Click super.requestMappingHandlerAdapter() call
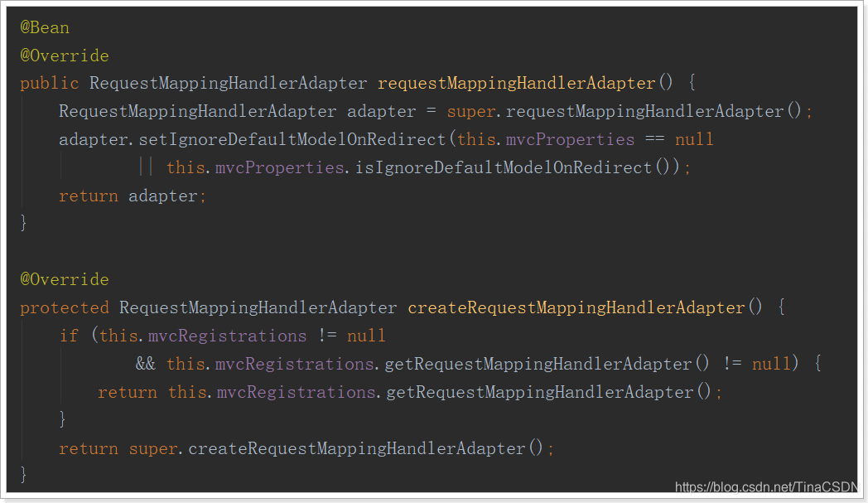This screenshot has width=868, height=503. [624, 111]
